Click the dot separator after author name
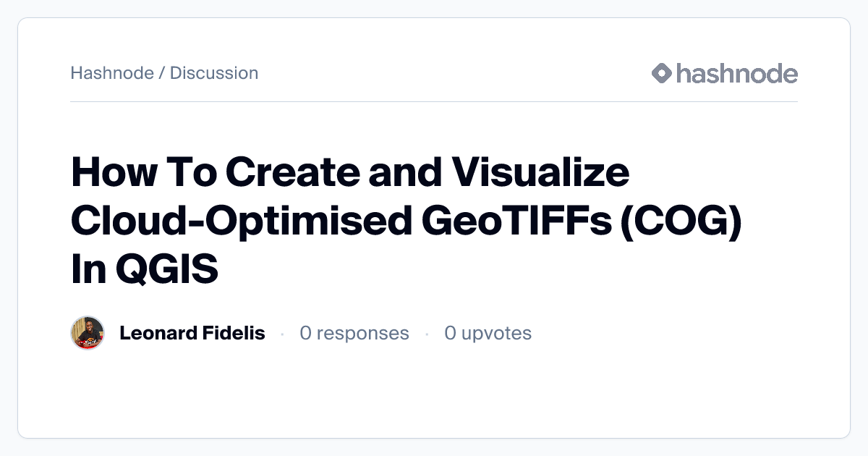Screen dimensions: 868x456 [281, 334]
